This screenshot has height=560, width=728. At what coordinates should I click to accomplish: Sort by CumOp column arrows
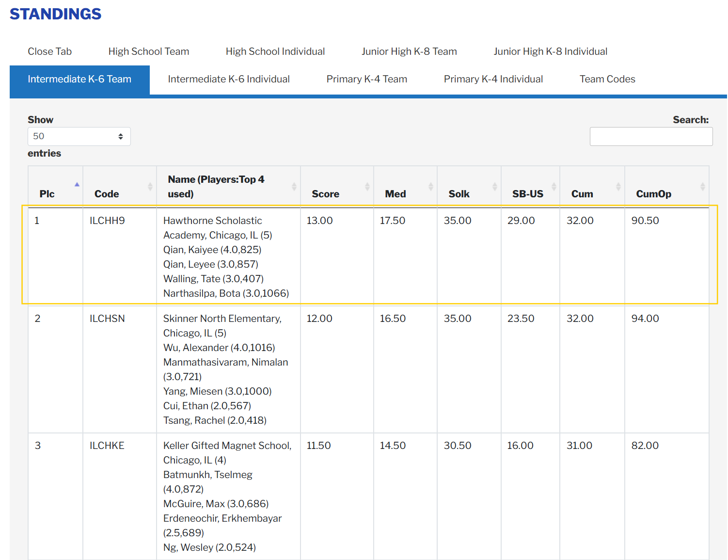tap(702, 187)
